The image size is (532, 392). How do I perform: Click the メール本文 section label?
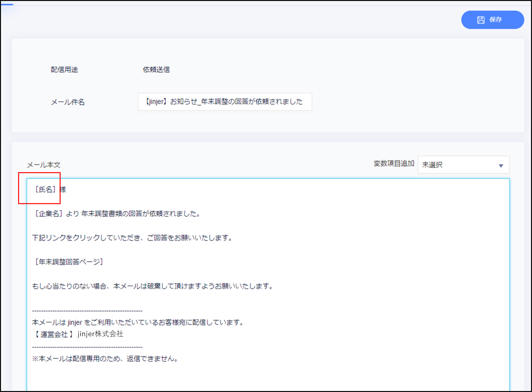click(43, 165)
